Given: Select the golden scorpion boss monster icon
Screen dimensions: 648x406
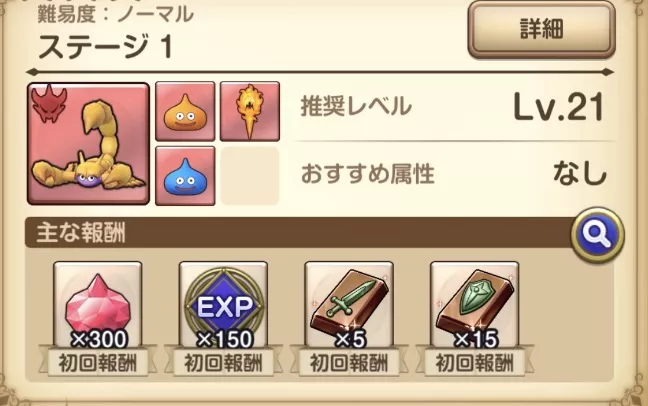Looking at the screenshot, I should point(88,143).
